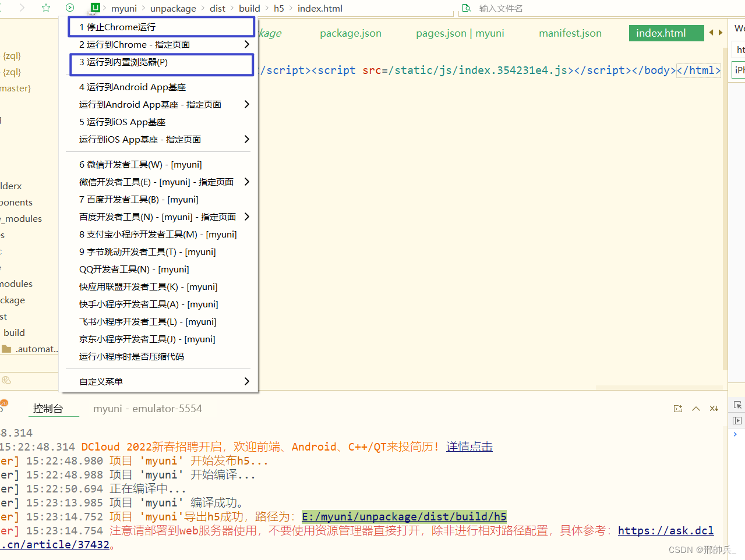Select '_modules' item in file tree
This screenshot has height=560, width=745.
point(22,218)
